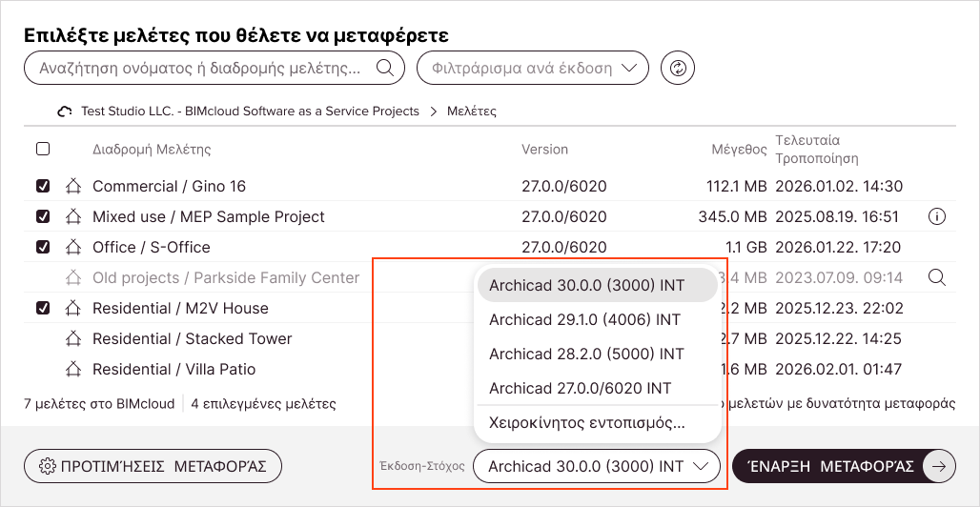Click project icon beside Residential / M2V House

(x=73, y=308)
